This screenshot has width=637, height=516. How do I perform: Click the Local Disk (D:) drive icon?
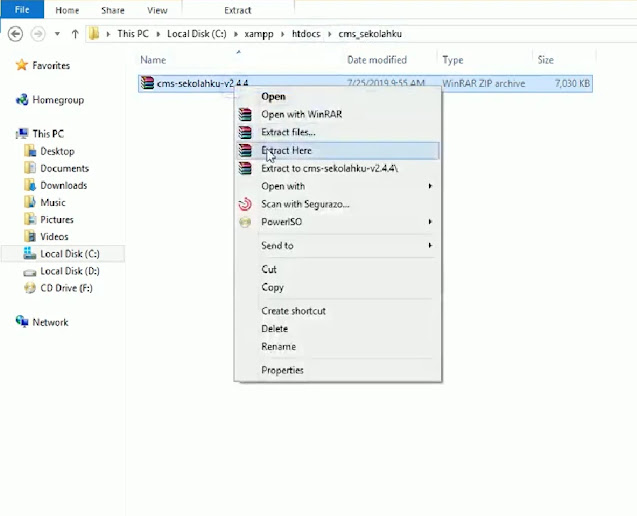tap(30, 272)
